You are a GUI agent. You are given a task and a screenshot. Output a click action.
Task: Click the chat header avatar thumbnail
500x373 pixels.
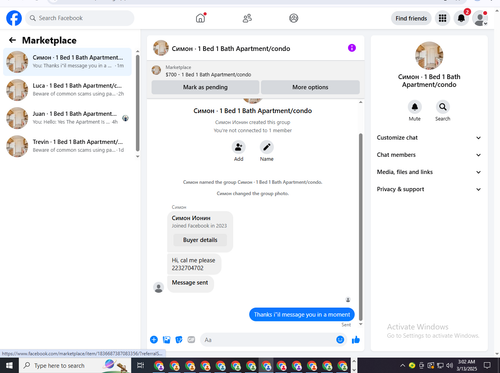pyautogui.click(x=161, y=48)
